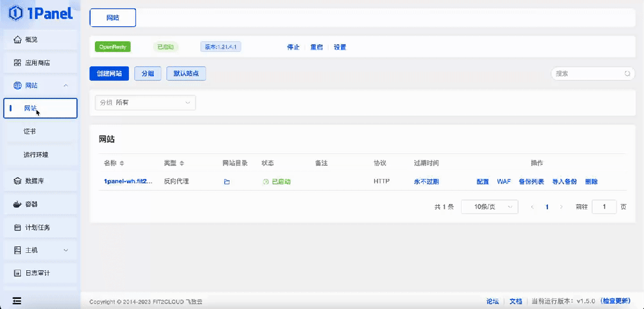This screenshot has width=644, height=309.
Task: Open the 容器 docker whale icon
Action: tap(17, 204)
